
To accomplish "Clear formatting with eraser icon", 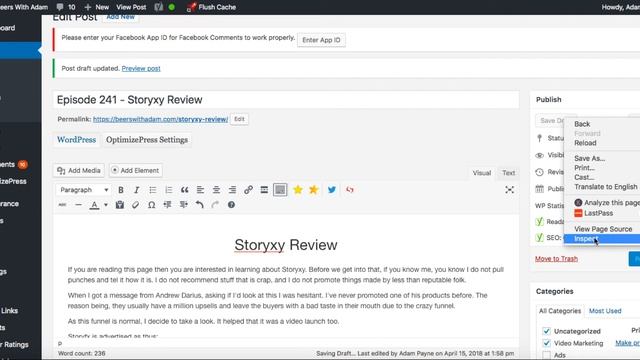I will (x=136, y=205).
